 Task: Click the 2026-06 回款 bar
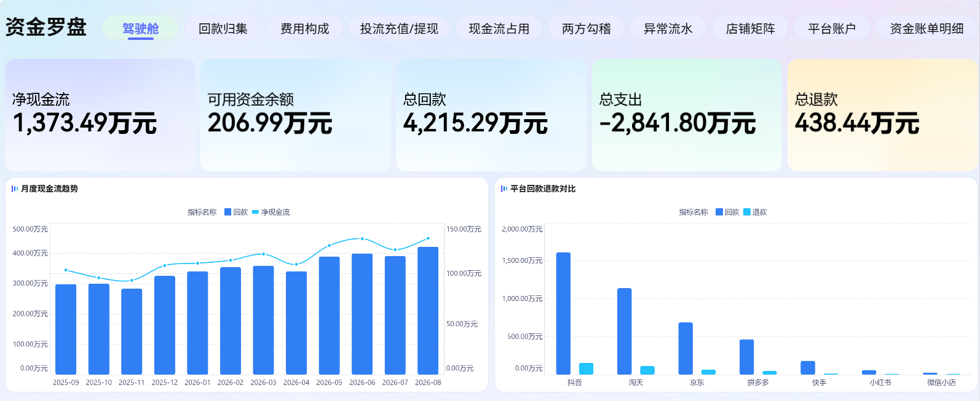(362, 314)
